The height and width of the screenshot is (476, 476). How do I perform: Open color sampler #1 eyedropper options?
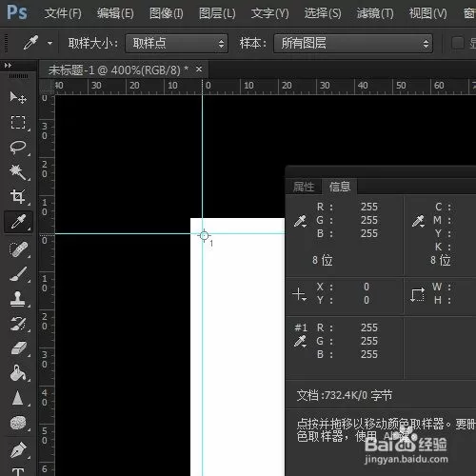[x=300, y=342]
